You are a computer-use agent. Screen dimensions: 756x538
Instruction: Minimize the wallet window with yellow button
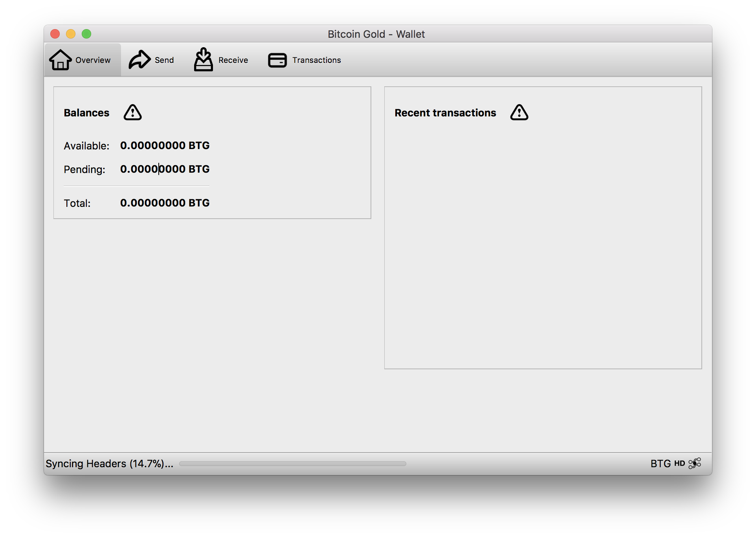point(71,34)
